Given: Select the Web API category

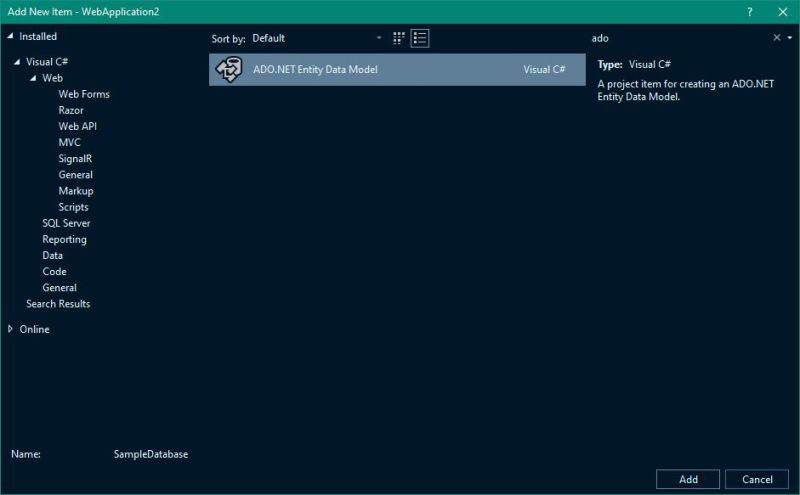Looking at the screenshot, I should 78,127.
